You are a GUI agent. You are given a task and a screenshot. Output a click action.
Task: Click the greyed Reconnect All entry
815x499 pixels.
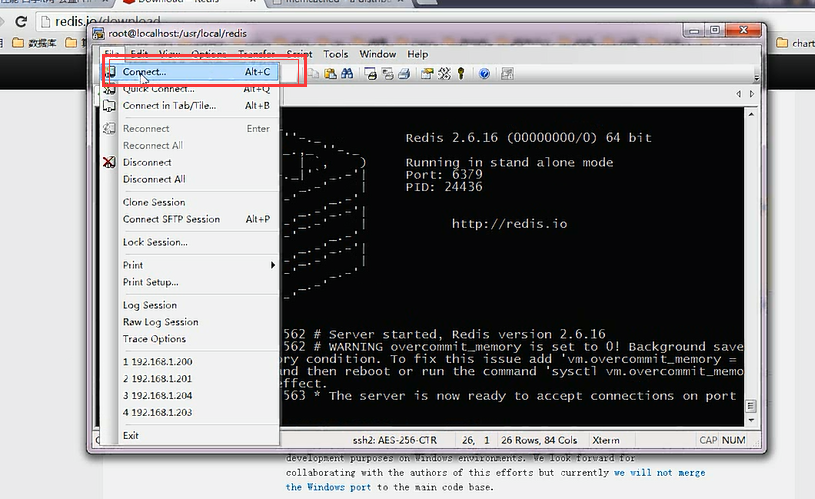[189, 146]
